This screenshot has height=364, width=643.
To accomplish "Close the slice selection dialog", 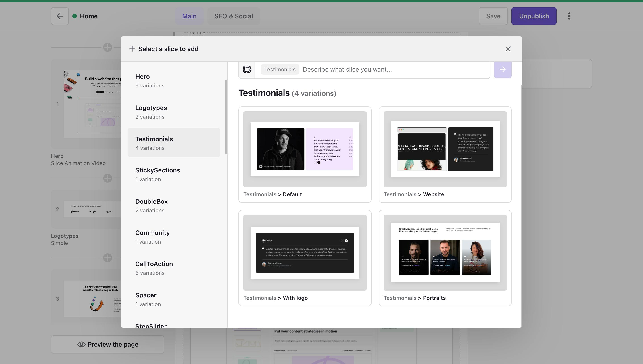I will point(508,49).
